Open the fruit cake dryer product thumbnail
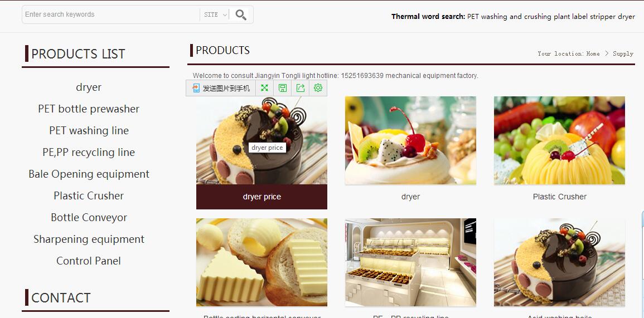 [x=410, y=140]
